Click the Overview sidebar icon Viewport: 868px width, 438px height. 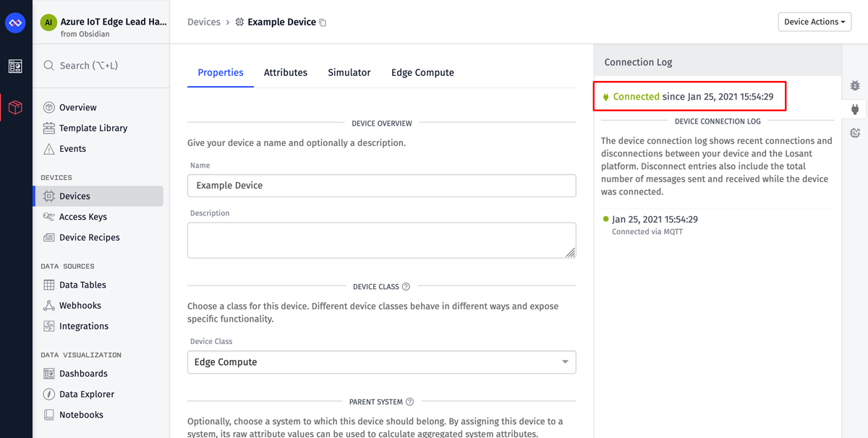tap(49, 108)
